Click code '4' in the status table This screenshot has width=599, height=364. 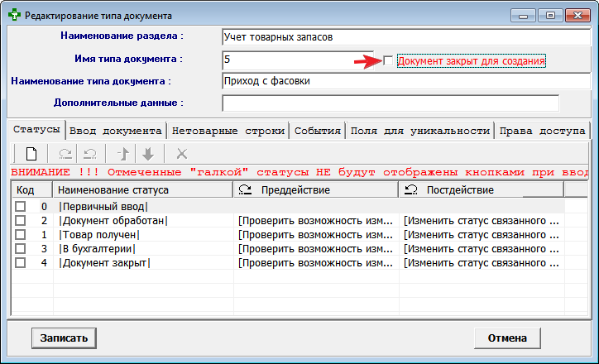point(45,263)
